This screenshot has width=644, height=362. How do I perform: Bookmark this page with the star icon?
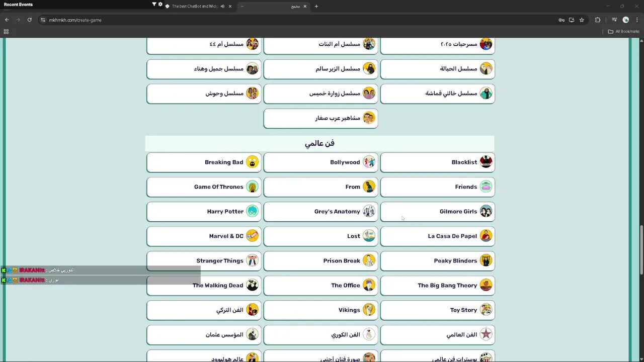(x=582, y=20)
